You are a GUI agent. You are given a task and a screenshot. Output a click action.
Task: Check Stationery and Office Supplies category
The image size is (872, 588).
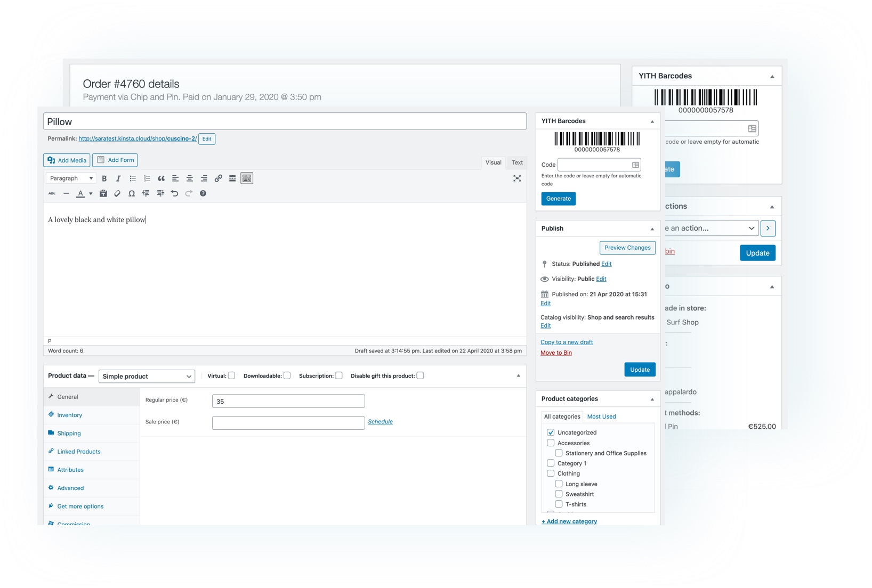559,453
